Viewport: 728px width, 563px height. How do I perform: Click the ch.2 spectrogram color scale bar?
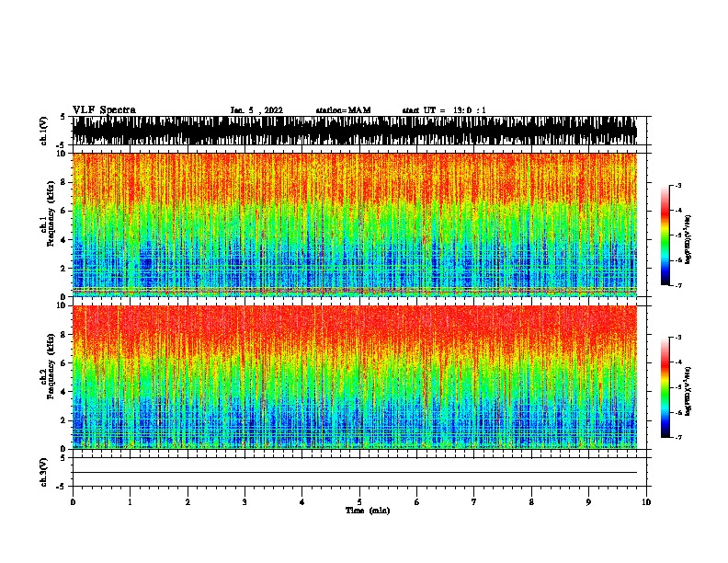pyautogui.click(x=665, y=387)
